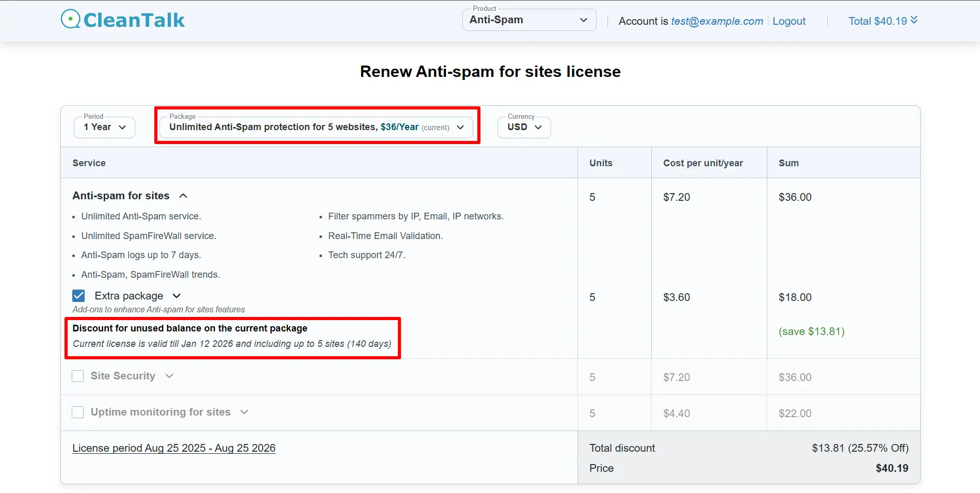Click the (save $13.81) green text
This screenshot has width=980, height=493.
(x=811, y=331)
